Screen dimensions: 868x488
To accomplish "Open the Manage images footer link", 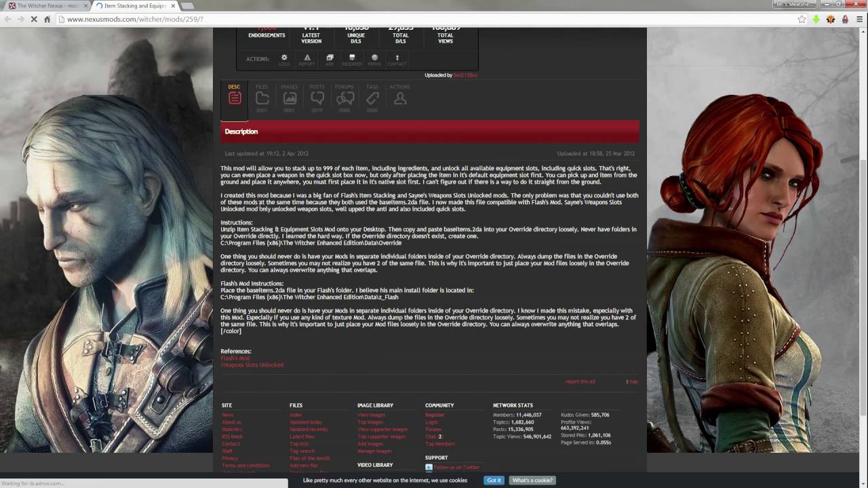I will click(x=374, y=451).
